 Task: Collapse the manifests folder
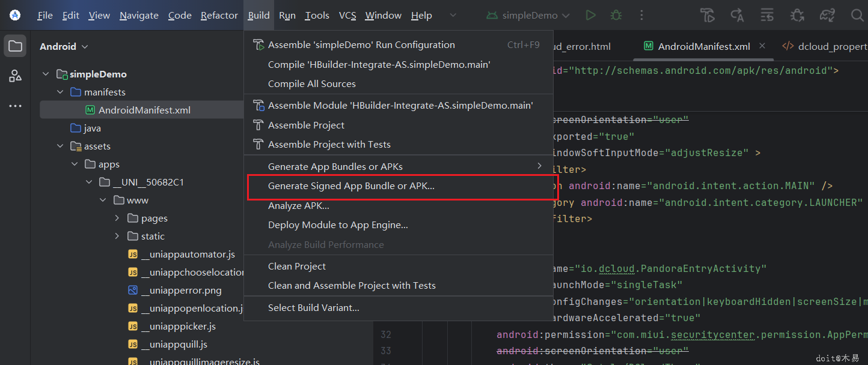[60, 92]
